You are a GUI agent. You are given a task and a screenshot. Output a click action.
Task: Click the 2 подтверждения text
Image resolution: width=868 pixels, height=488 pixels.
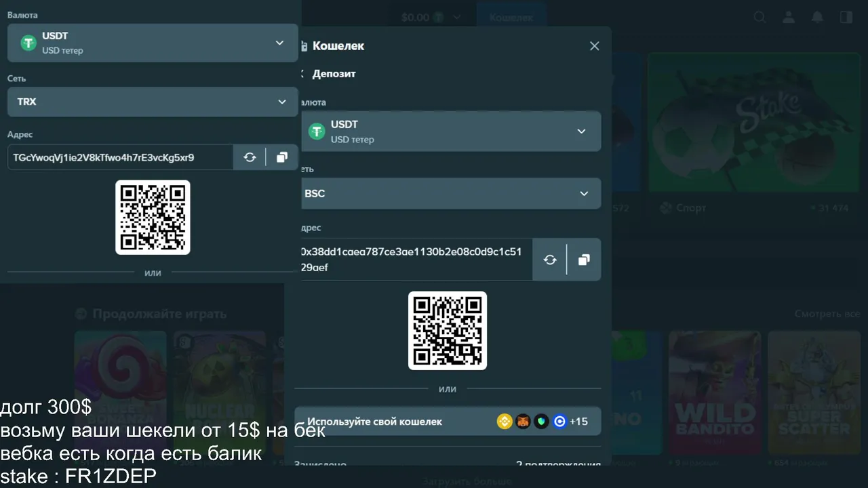[x=558, y=465]
